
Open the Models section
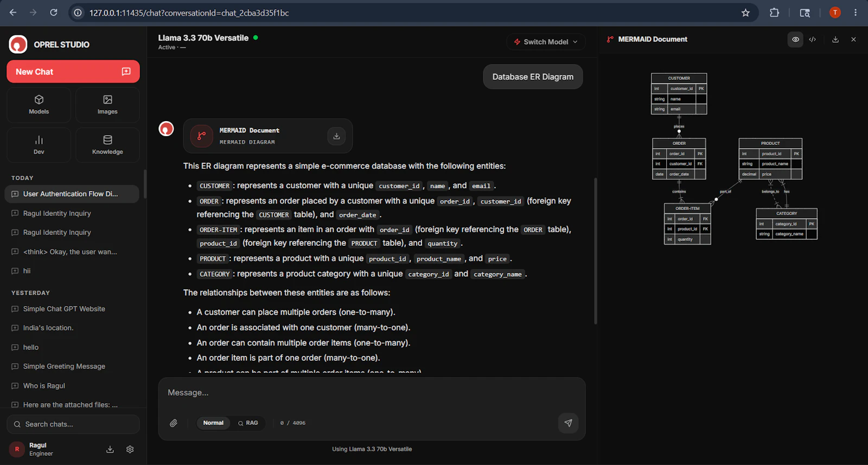(x=39, y=105)
